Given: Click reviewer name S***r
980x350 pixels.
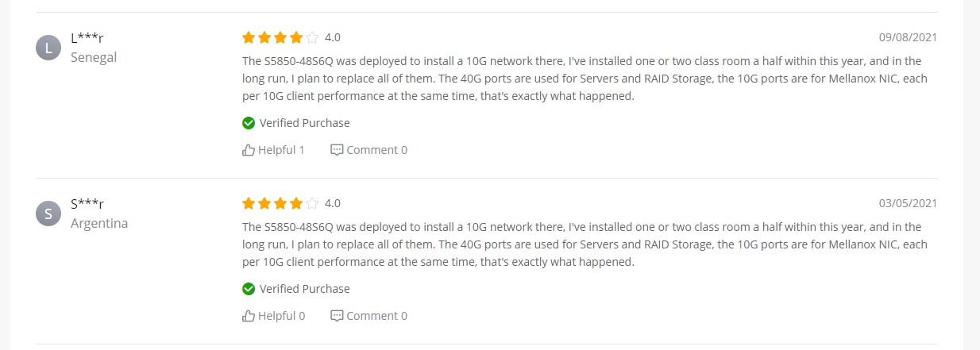Looking at the screenshot, I should click(87, 203).
